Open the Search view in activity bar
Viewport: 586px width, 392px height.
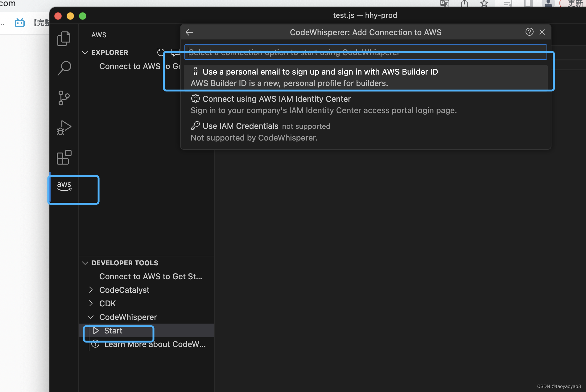(x=64, y=68)
